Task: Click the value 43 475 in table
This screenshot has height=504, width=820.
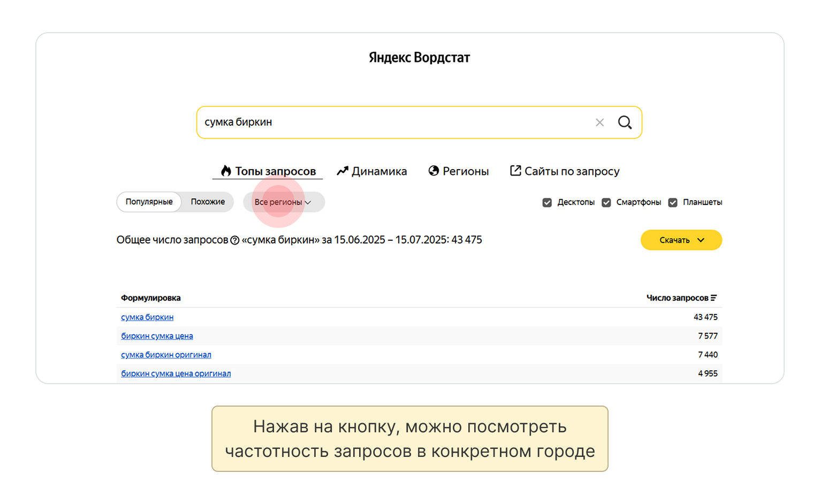Action: [x=705, y=317]
